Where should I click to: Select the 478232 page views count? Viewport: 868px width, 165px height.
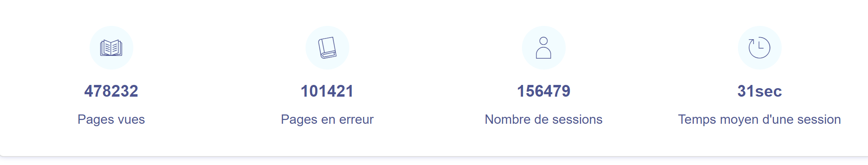click(x=111, y=91)
